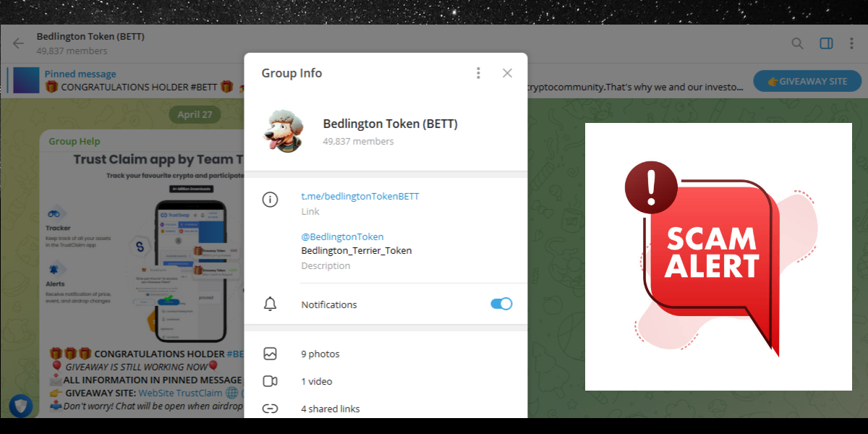Open the 4 shared links section
868x434 pixels.
[386, 409]
